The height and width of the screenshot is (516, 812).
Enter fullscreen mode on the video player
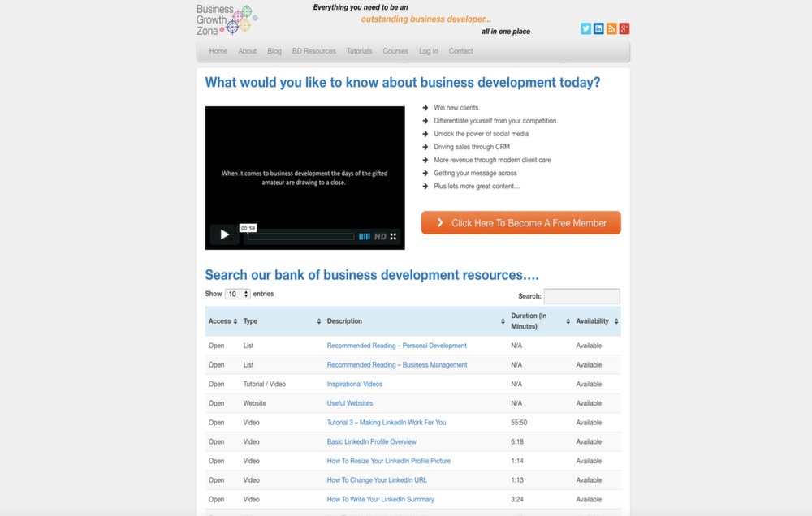(393, 237)
